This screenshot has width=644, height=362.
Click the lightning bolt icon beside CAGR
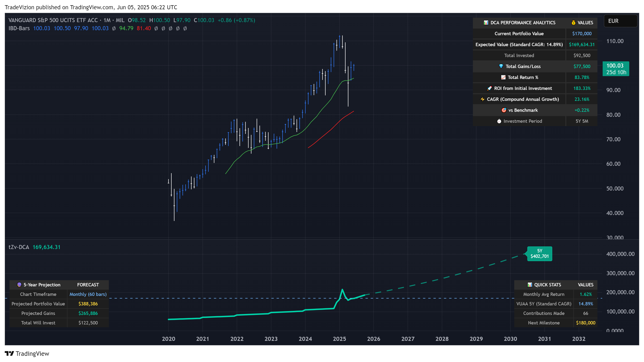(482, 99)
